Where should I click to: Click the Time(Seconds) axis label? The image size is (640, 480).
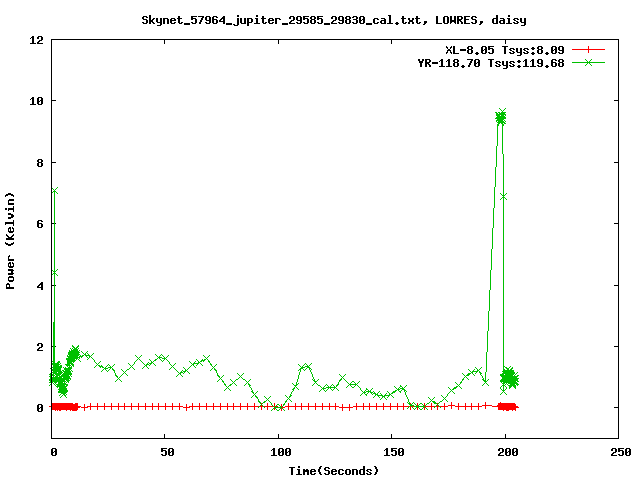click(x=334, y=471)
